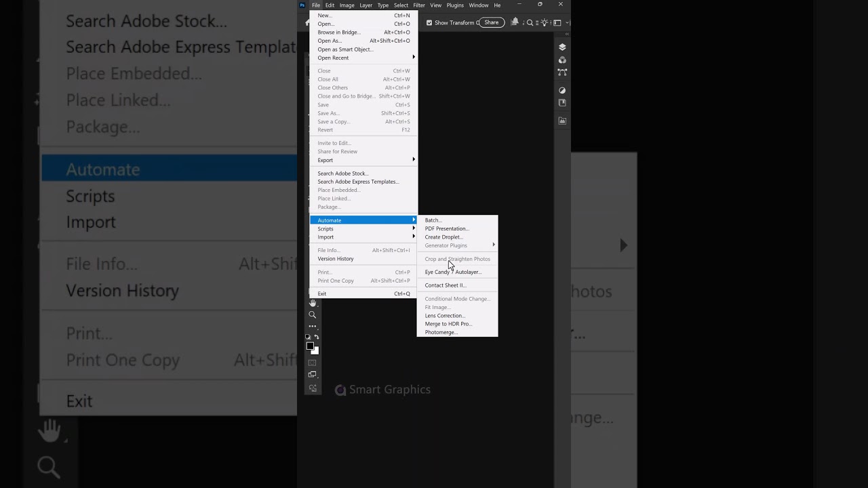Minimize the Photoshop window
Screen dimensions: 868x488
coord(521,5)
